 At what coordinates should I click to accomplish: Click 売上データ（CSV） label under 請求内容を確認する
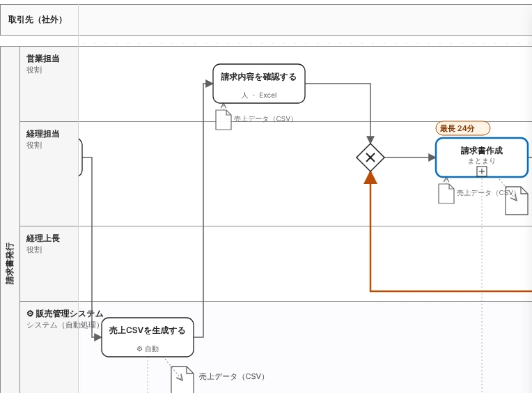pos(264,118)
